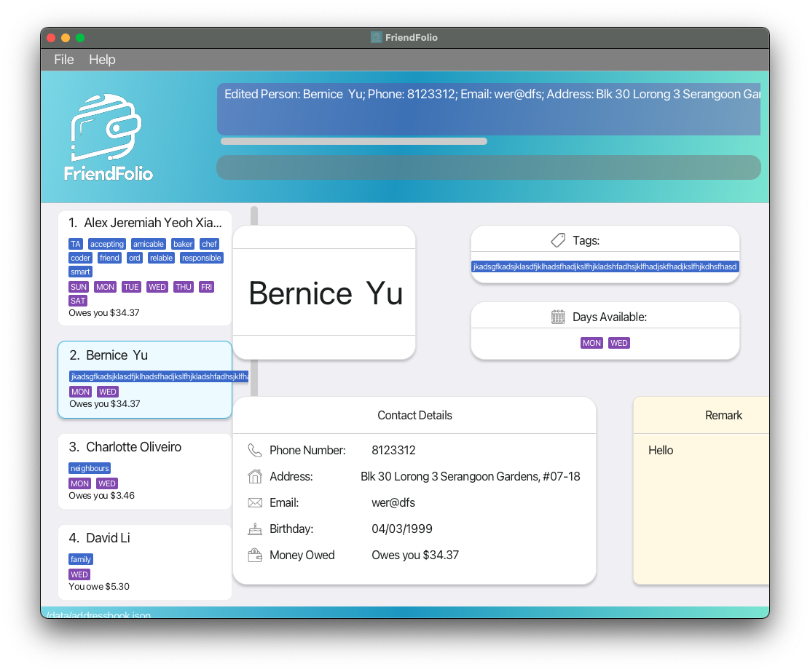
Task: Click the envelope icon next to Email
Action: tap(255, 502)
